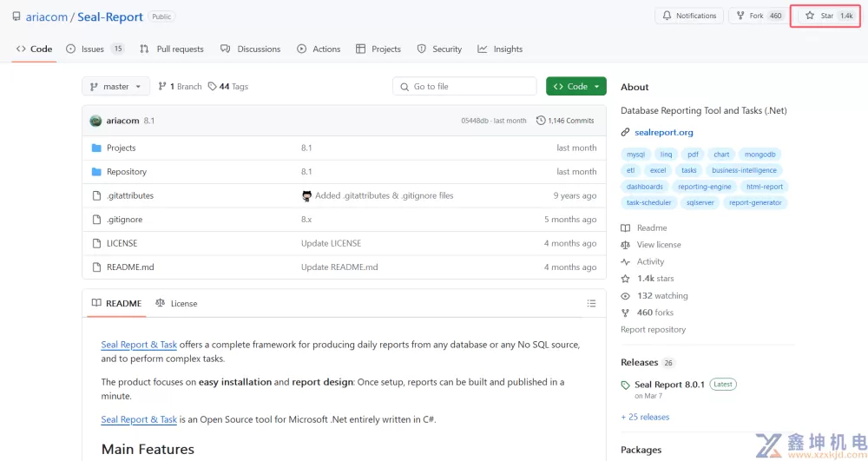This screenshot has width=868, height=461.
Task: Open the + 25 releases link
Action: pyautogui.click(x=646, y=418)
